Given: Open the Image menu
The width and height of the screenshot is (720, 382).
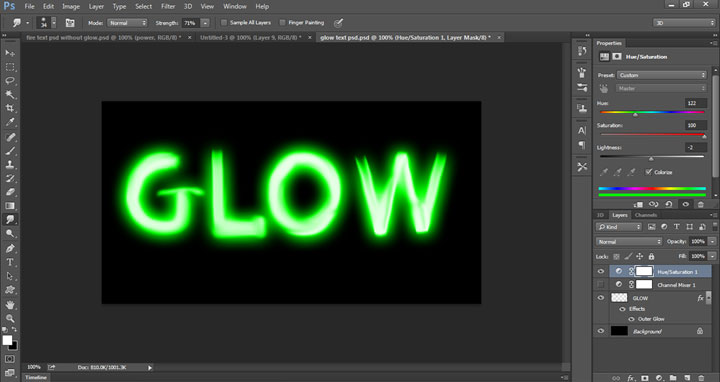Looking at the screenshot, I should click(71, 6).
